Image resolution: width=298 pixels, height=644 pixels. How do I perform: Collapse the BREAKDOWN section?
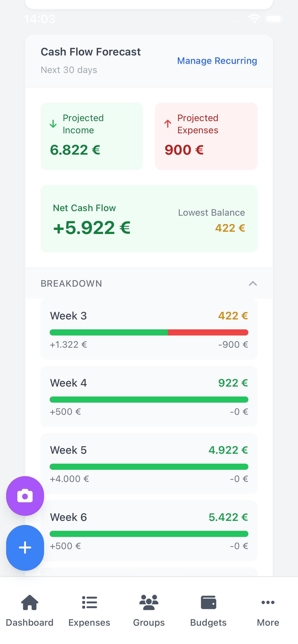point(253,283)
